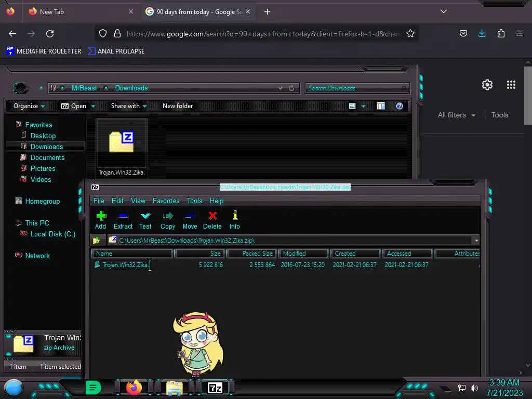The width and height of the screenshot is (532, 399).
Task: Click the Search Downloads field
Action: tap(357, 88)
